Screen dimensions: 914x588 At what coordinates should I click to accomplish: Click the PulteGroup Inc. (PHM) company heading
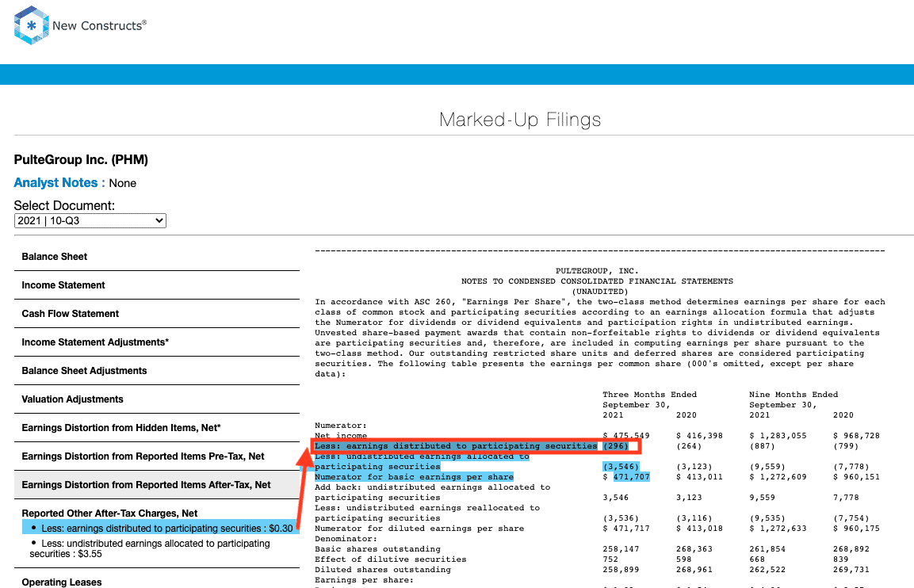[x=81, y=159]
